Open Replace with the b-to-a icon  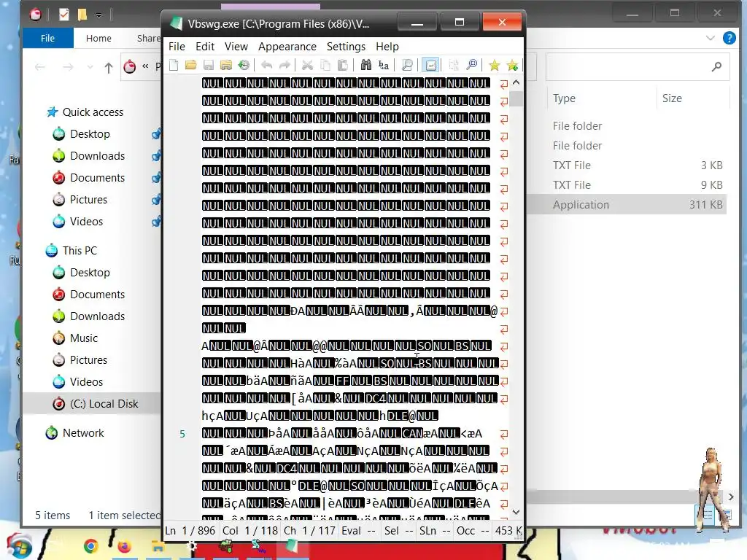pyautogui.click(x=384, y=65)
